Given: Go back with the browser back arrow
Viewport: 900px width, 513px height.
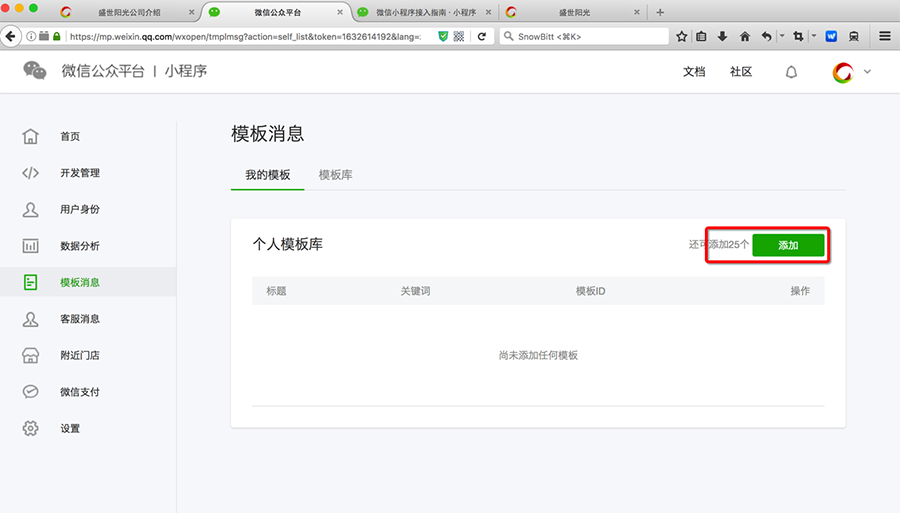Looking at the screenshot, I should point(10,36).
